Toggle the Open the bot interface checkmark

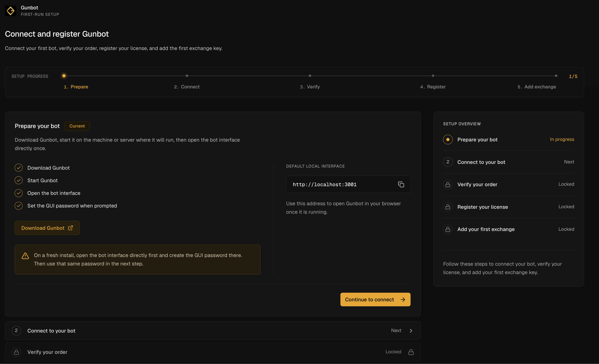coord(19,193)
